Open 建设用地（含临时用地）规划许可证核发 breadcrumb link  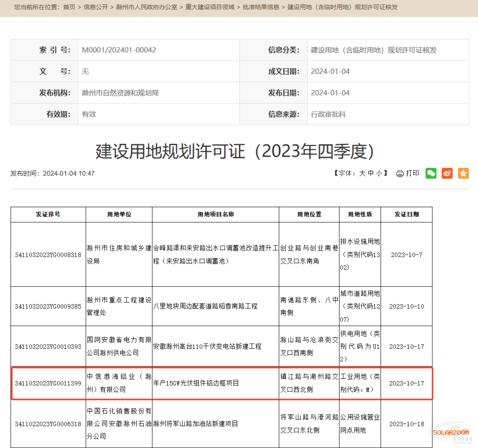[343, 7]
